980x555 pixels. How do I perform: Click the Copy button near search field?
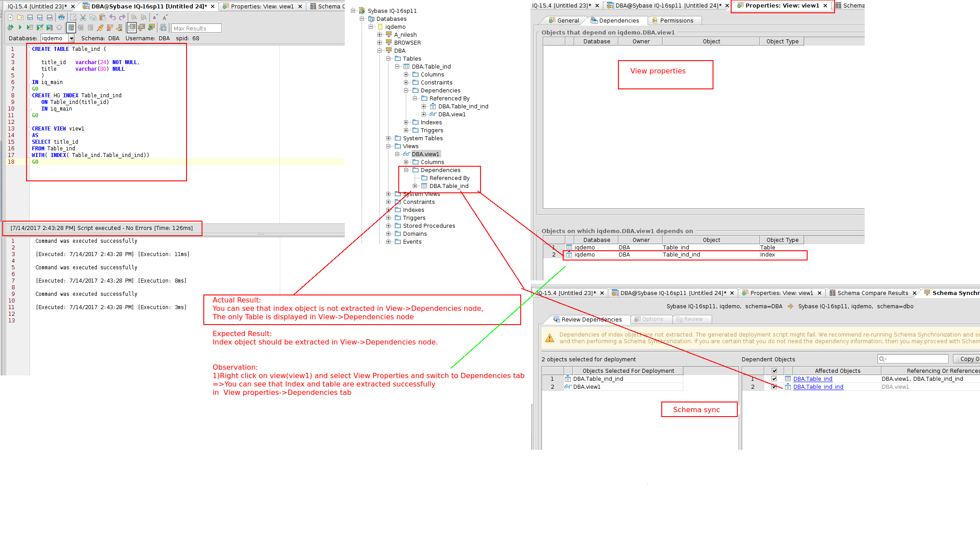(x=968, y=359)
